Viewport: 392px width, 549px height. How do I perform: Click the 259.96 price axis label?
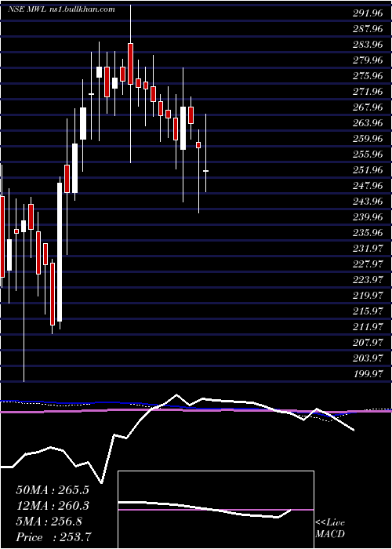pos(368,139)
